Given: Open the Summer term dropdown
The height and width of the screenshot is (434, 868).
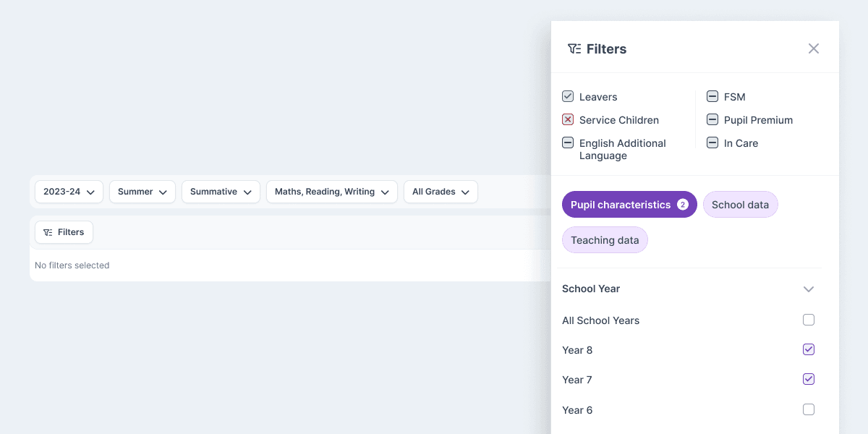Looking at the screenshot, I should (x=142, y=192).
